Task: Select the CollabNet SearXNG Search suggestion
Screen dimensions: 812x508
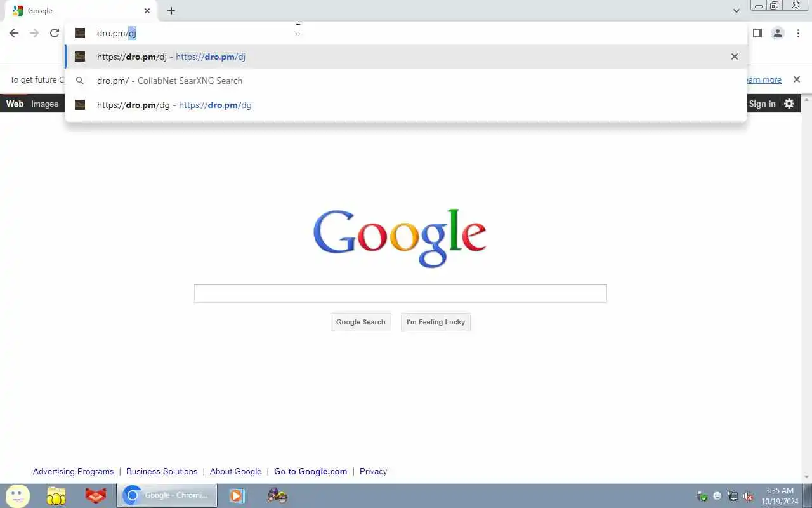Action: 406,81
